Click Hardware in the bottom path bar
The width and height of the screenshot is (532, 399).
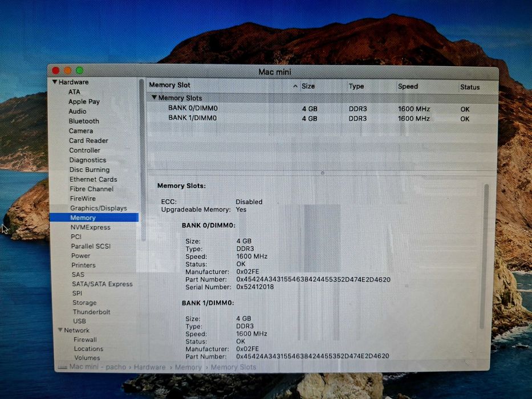149,367
